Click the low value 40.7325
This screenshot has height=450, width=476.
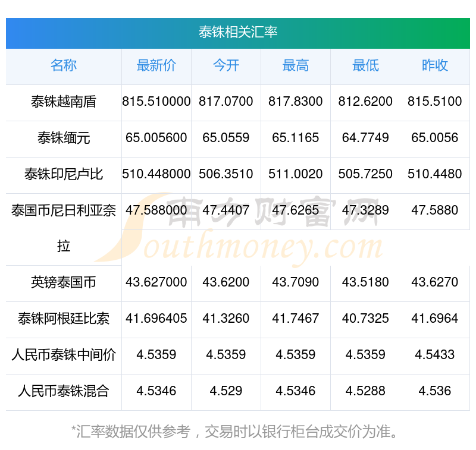[x=365, y=319]
